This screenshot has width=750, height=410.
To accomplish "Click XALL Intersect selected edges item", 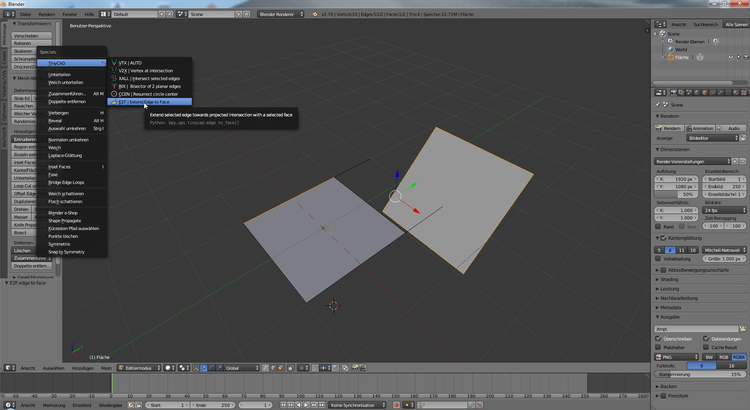I will [150, 78].
